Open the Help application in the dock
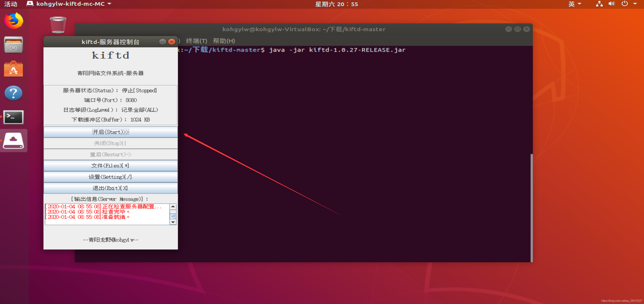This screenshot has height=304, width=644. (13, 93)
